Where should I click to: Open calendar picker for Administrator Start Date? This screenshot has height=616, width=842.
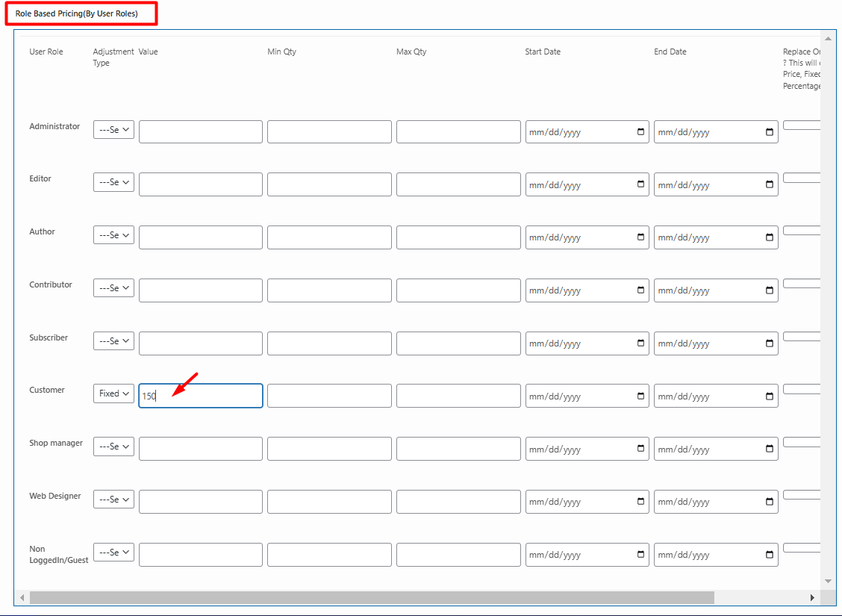click(640, 132)
